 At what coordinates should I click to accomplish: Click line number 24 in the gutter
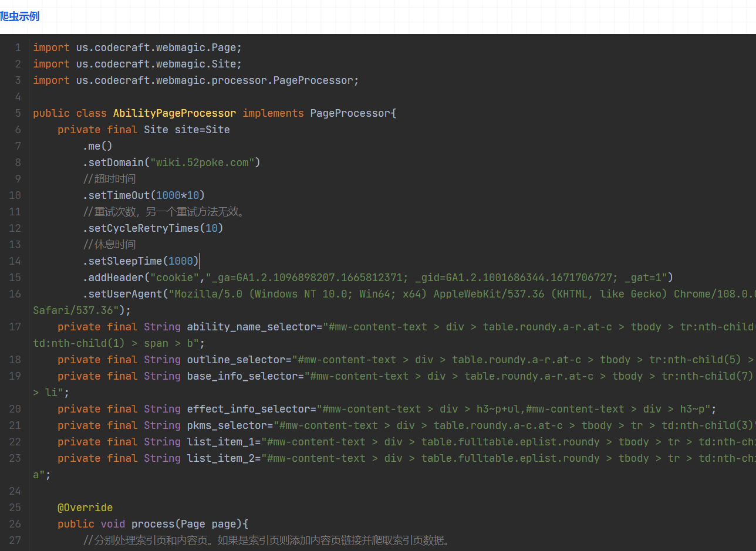click(x=15, y=491)
